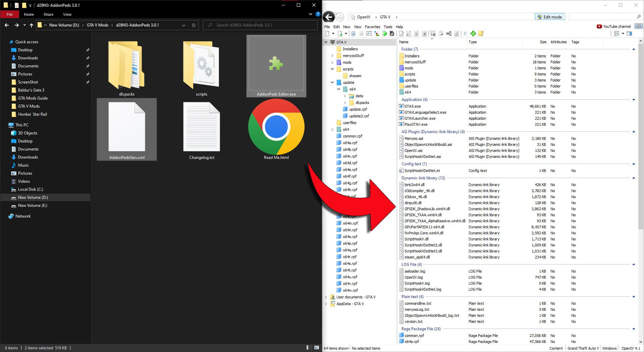Refresh the File Explorer folder view
644x352 pixels.
coord(194,25)
